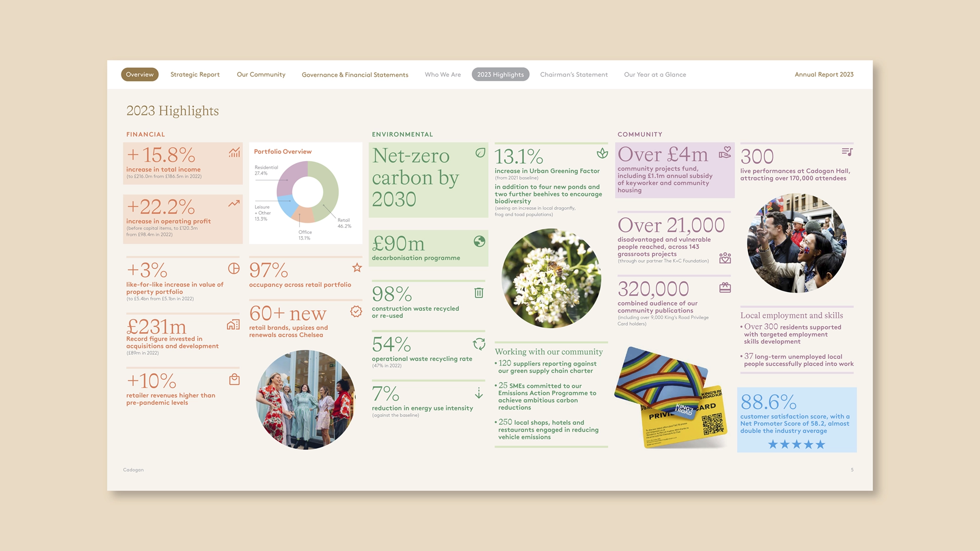The image size is (980, 551).
Task: Click the trend arrow icon beside +22.2%
Action: coord(234,204)
